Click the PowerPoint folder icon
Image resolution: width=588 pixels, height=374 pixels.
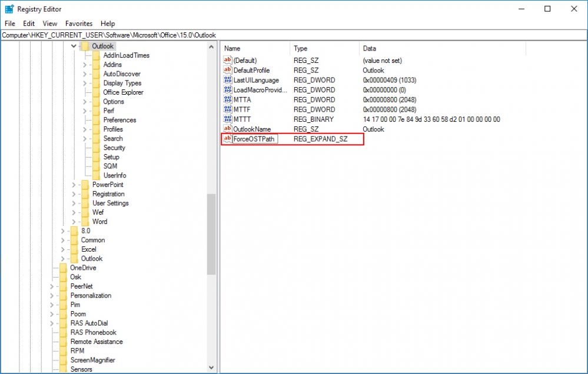(85, 185)
